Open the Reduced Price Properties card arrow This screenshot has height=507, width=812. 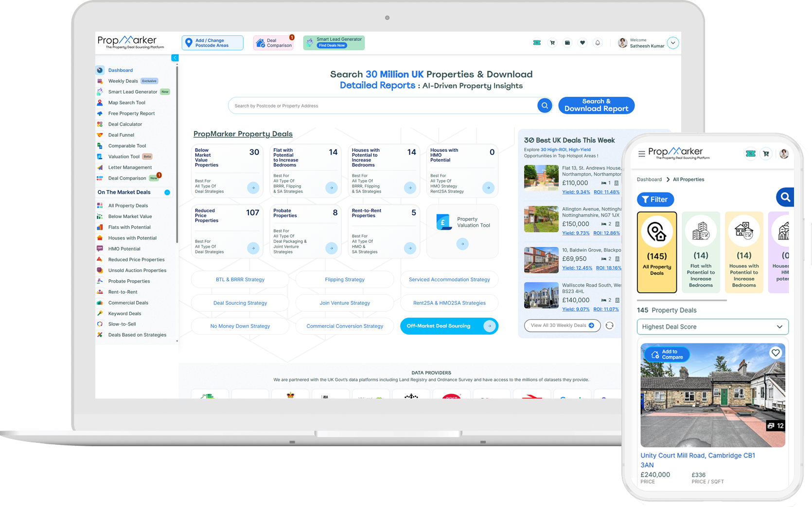click(253, 248)
